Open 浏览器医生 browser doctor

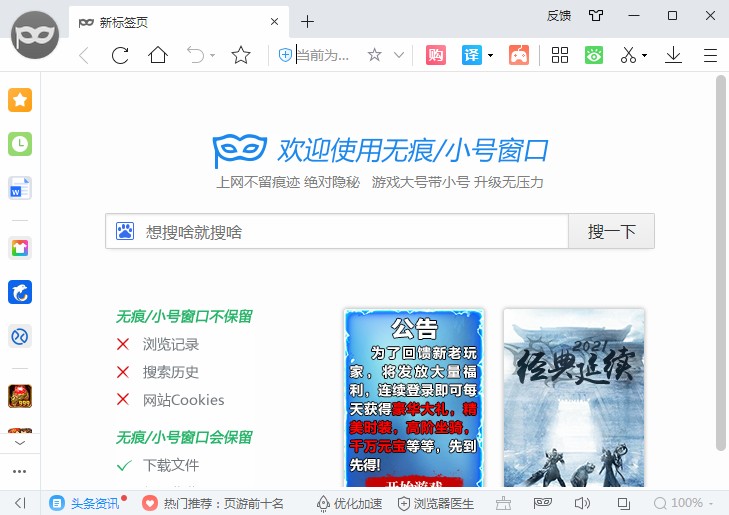pos(436,503)
